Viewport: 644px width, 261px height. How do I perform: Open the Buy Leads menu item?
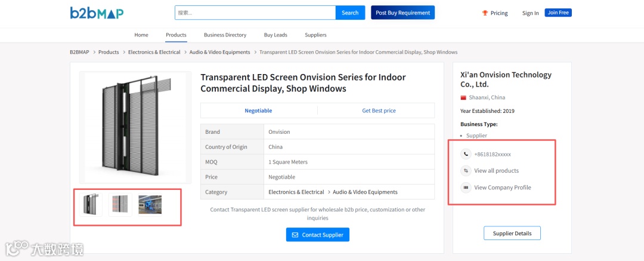(x=275, y=35)
